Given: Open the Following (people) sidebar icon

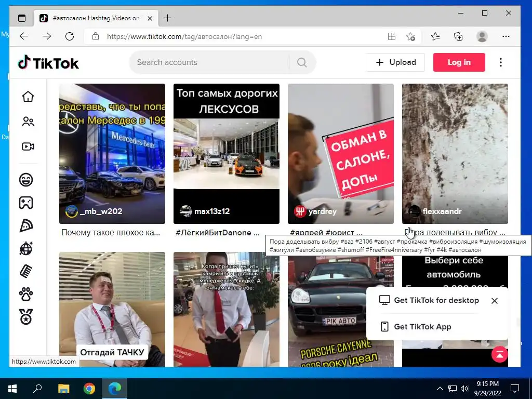Looking at the screenshot, I should click(x=28, y=122).
